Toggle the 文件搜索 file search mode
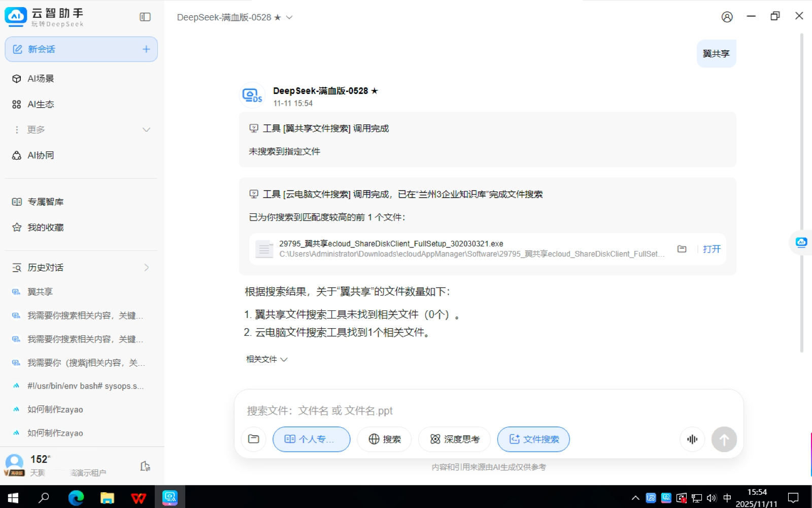The width and height of the screenshot is (812, 508). (x=533, y=439)
